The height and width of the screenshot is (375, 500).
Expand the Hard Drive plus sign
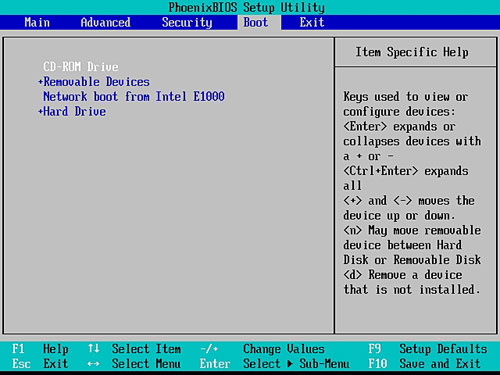tap(40, 111)
